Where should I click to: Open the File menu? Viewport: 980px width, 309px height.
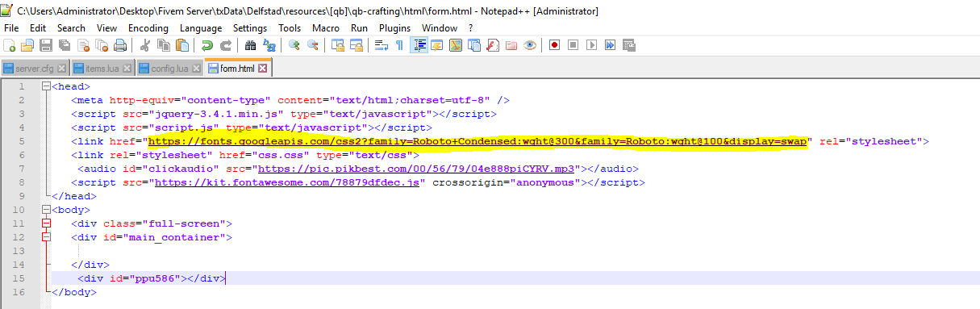click(x=11, y=27)
